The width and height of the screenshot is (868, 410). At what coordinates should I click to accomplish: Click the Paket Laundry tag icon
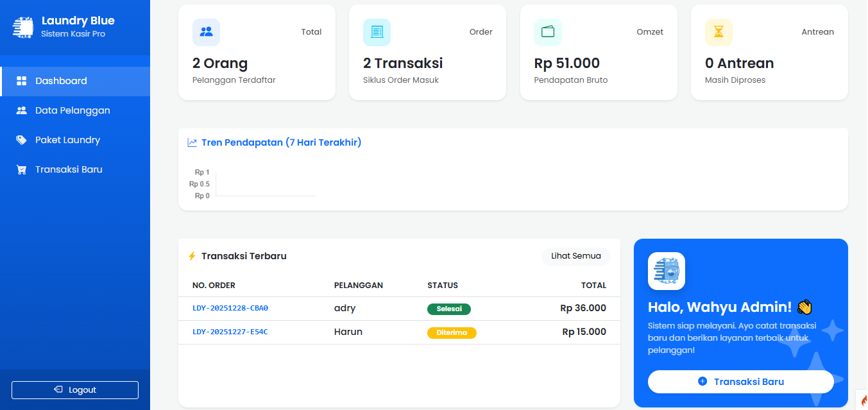click(21, 140)
